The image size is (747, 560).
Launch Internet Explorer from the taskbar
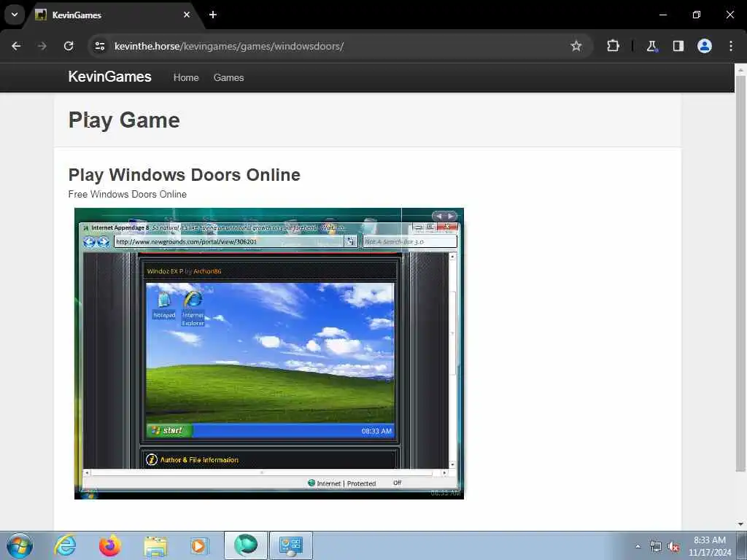tap(65, 545)
